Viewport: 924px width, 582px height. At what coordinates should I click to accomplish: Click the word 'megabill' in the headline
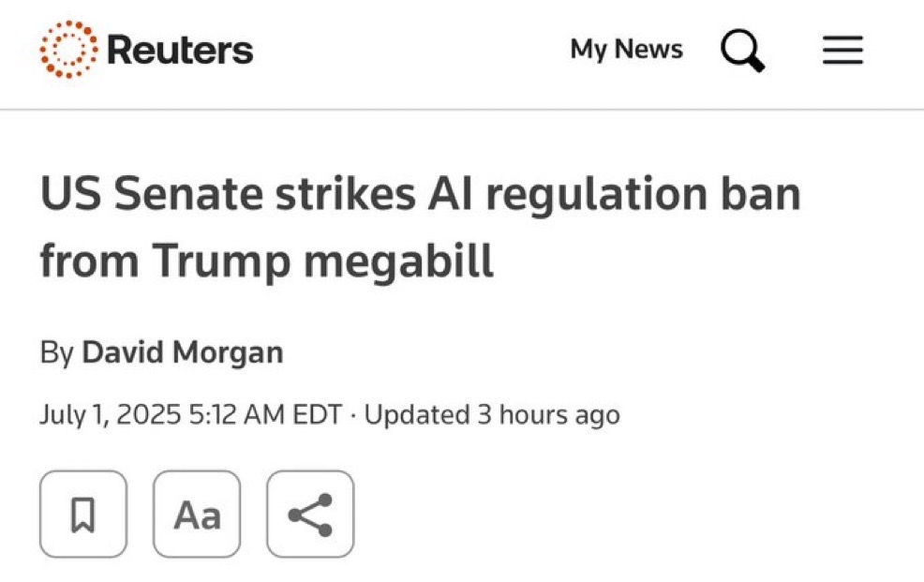tap(398, 260)
